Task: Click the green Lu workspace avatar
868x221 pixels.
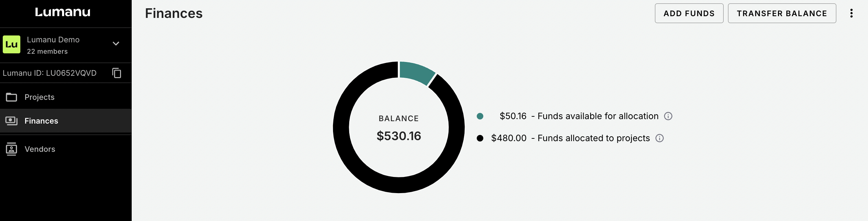Action: coord(12,44)
